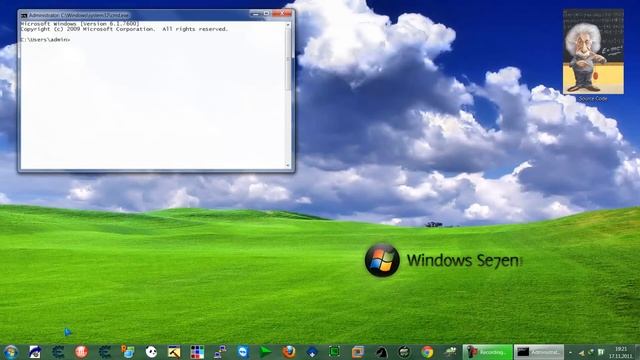
Task: Show hidden system tray icons
Action: point(571,353)
